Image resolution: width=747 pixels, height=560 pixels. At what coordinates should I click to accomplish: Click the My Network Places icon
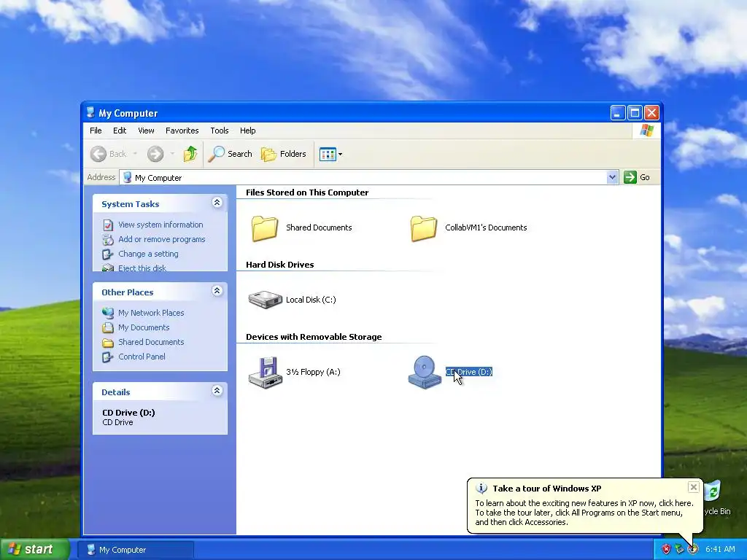click(x=108, y=313)
